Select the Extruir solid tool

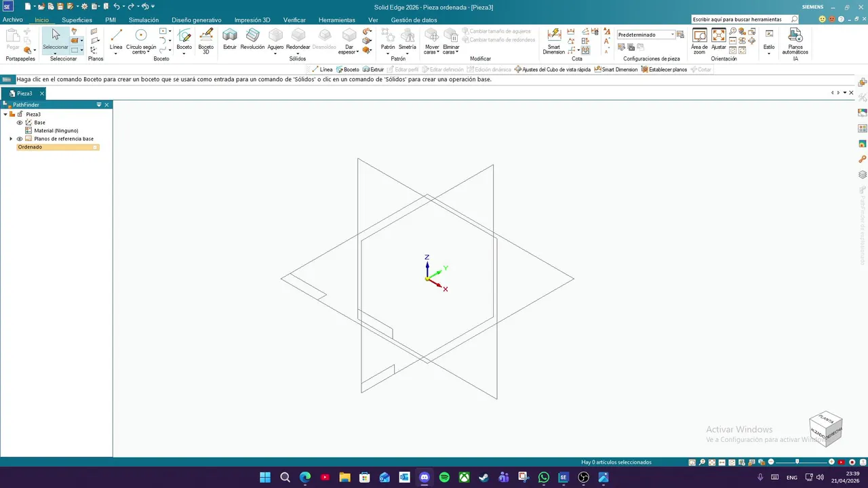pos(230,39)
